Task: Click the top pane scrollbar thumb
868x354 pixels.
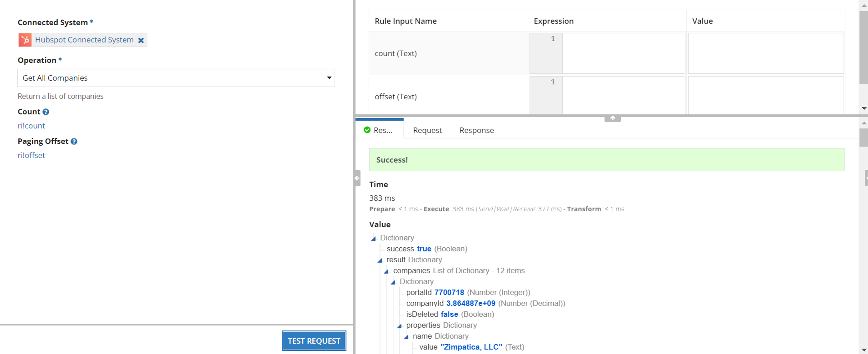Action: click(x=864, y=47)
